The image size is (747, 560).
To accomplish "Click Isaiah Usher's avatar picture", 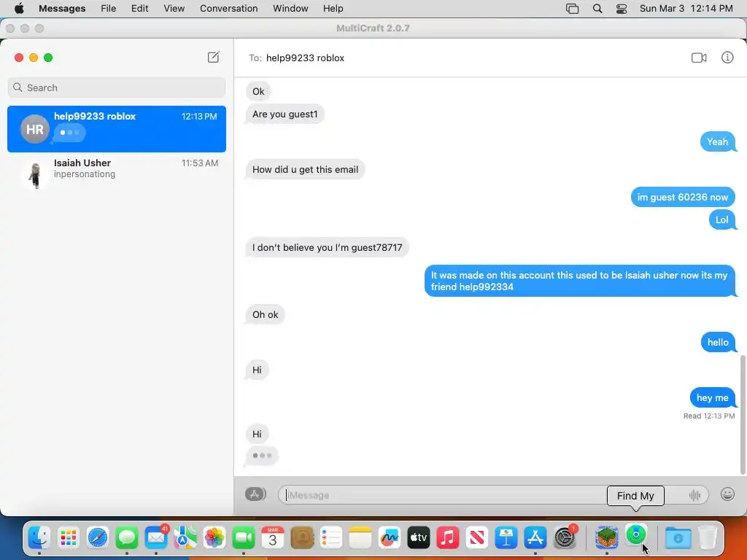I will pyautogui.click(x=35, y=175).
